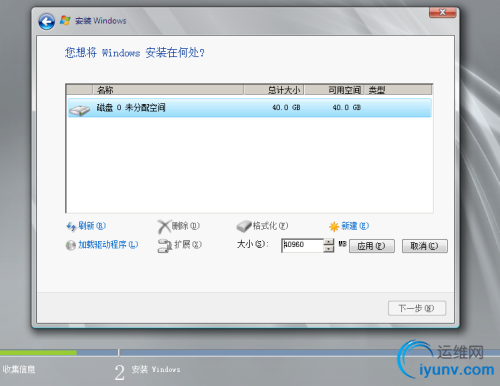Click the free space value 40.0 GB
This screenshot has width=500, height=386.
coord(347,108)
